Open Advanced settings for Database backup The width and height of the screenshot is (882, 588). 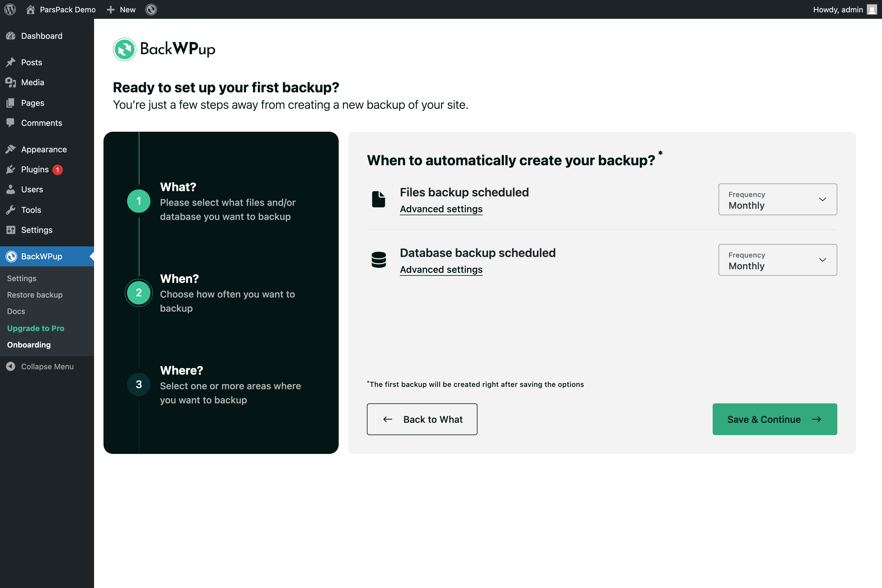[x=441, y=270]
